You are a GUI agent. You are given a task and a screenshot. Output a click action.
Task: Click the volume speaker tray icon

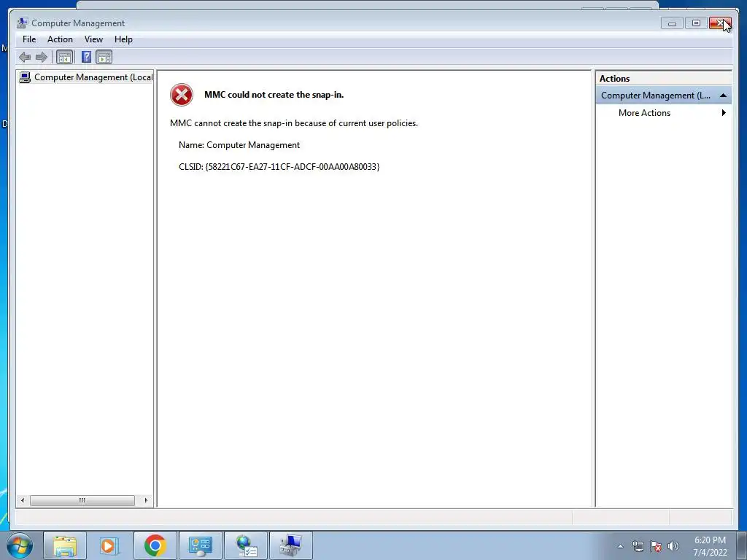(673, 547)
